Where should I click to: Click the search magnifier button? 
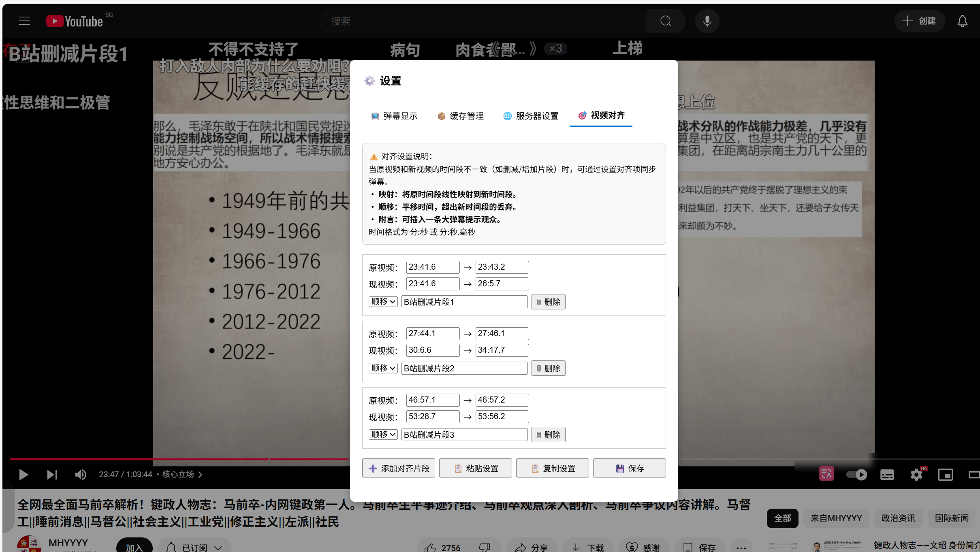click(x=666, y=21)
